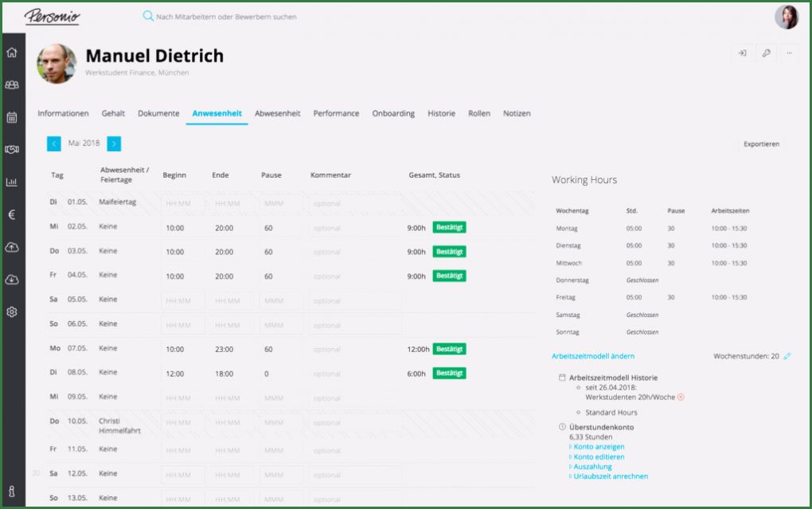
Task: Click the employees group icon in sidebar
Action: [x=12, y=85]
